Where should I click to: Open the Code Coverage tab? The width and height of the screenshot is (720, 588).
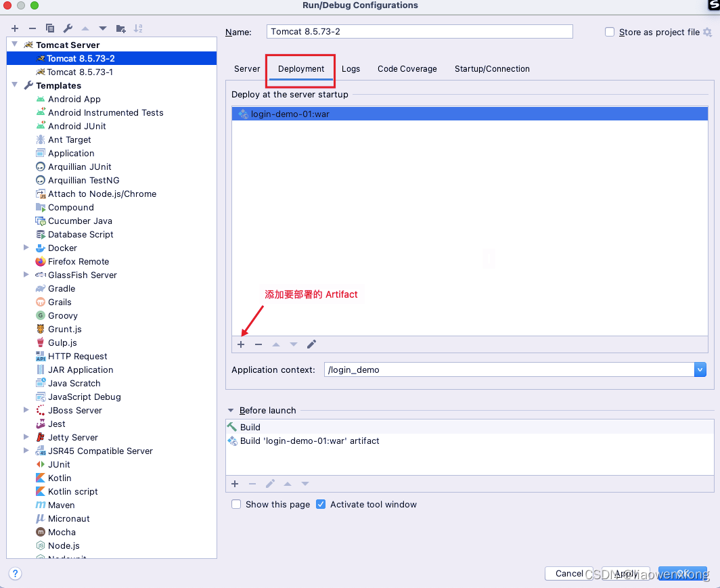407,69
